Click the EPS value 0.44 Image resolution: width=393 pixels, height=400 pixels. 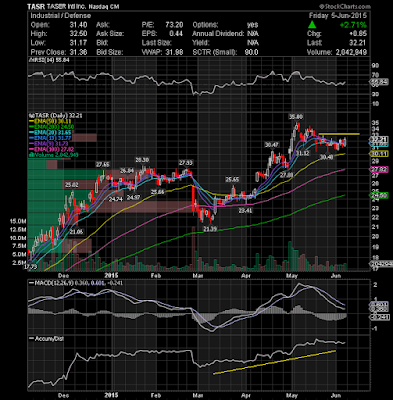coord(176,34)
